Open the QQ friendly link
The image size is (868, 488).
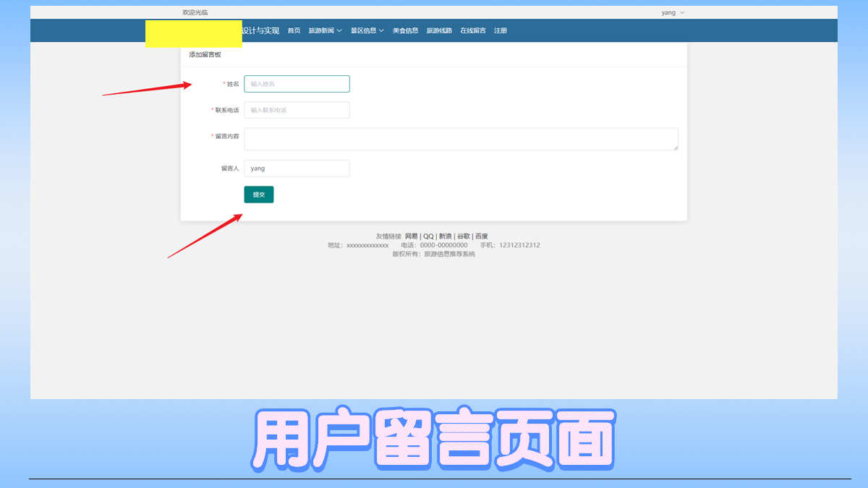[428, 236]
